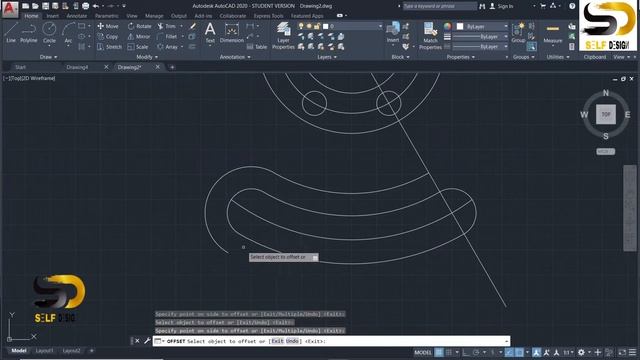Open the layer selection dropdown list
Viewport: 640px width, 360px height.
click(x=380, y=26)
